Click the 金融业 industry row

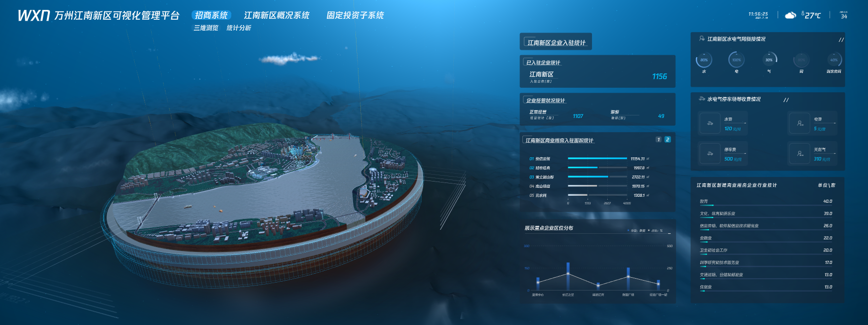pyautogui.click(x=765, y=238)
